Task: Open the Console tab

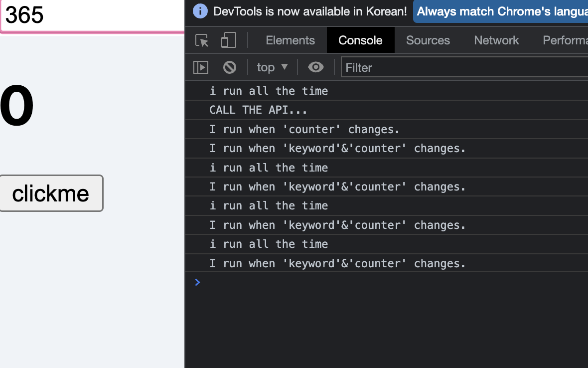Action: (x=360, y=40)
